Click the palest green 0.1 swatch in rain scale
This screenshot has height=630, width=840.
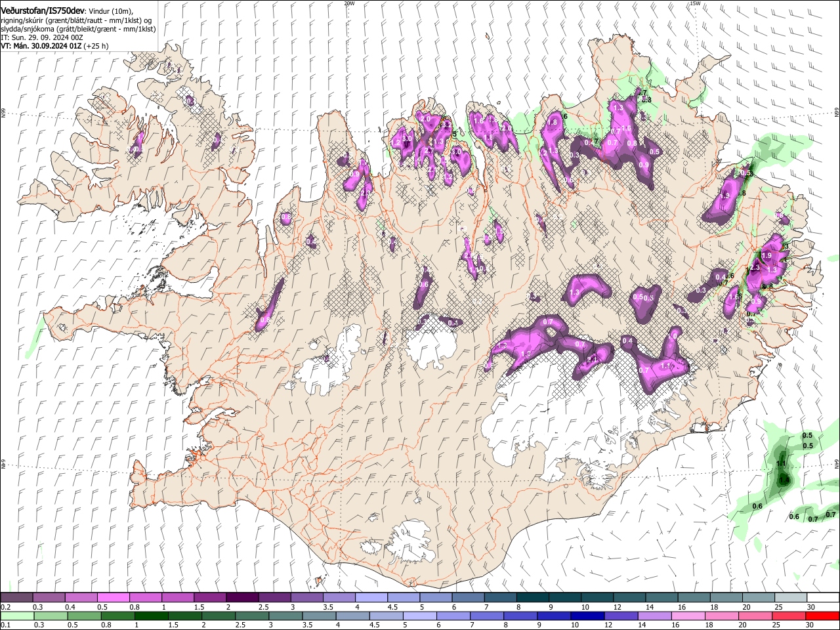coord(16,616)
